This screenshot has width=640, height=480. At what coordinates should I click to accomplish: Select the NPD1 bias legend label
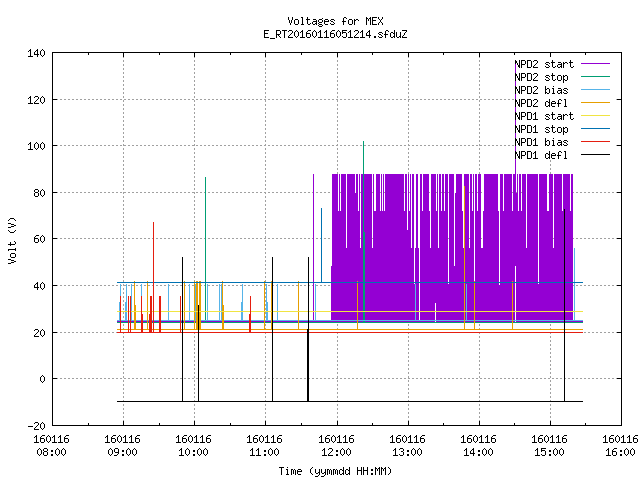click(x=541, y=142)
